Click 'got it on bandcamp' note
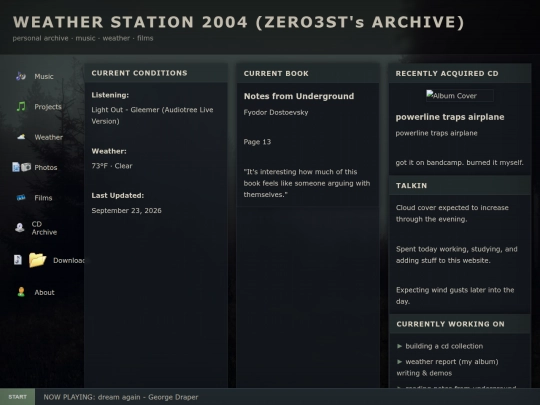This screenshot has height=405, width=540. [x=459, y=163]
